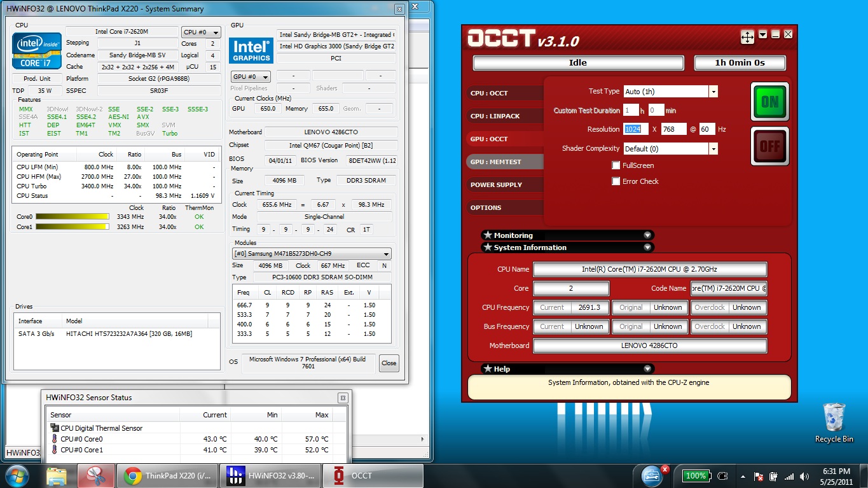Select the GPU : OCCT tab

[x=505, y=139]
